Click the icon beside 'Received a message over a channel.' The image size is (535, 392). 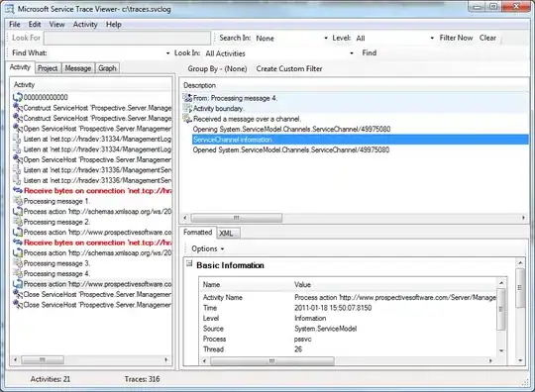[x=187, y=119]
